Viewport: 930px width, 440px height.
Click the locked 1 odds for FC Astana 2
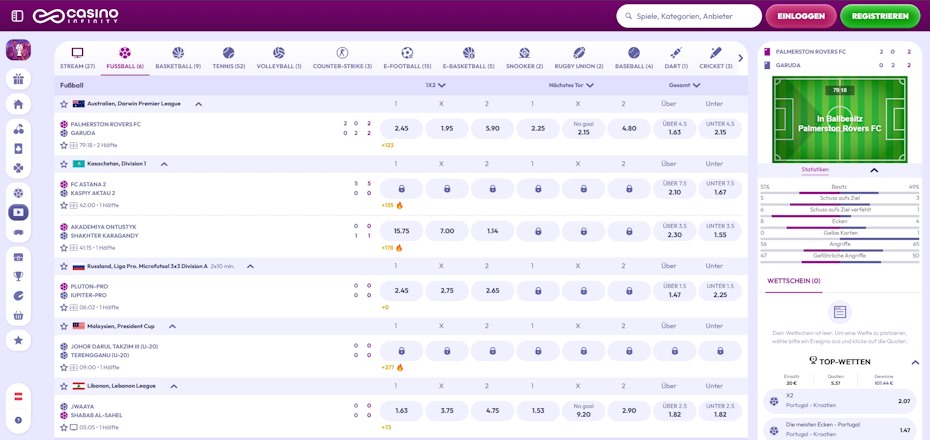pyautogui.click(x=402, y=189)
